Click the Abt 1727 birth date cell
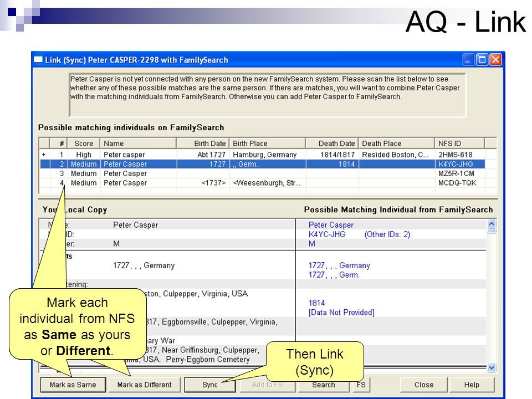The height and width of the screenshot is (399, 532). 211,155
